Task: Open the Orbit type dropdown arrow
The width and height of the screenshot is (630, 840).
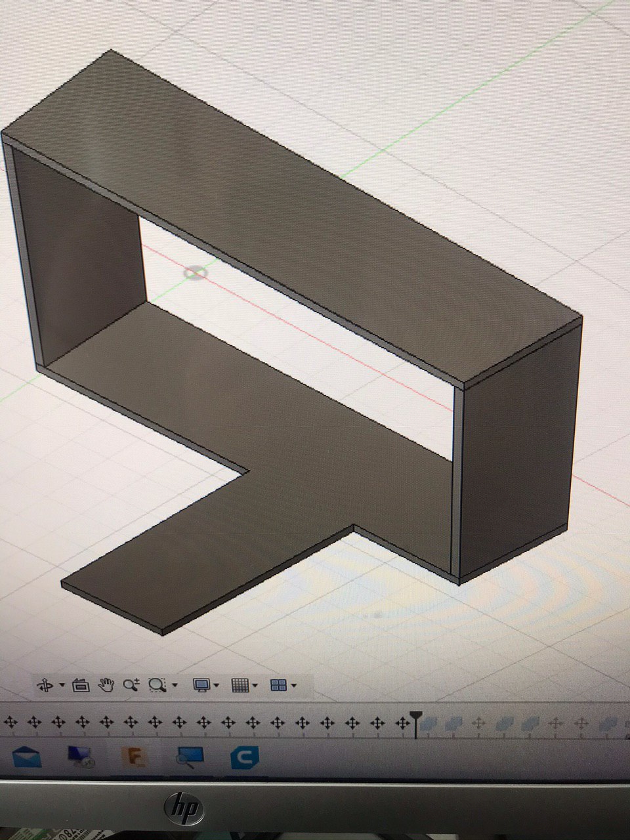Action: [x=62, y=685]
